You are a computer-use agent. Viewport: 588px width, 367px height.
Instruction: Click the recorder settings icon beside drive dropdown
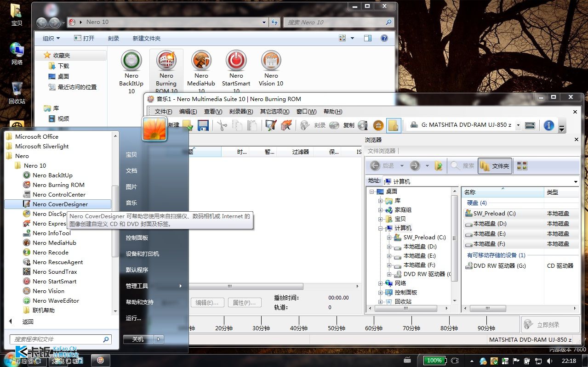(530, 125)
